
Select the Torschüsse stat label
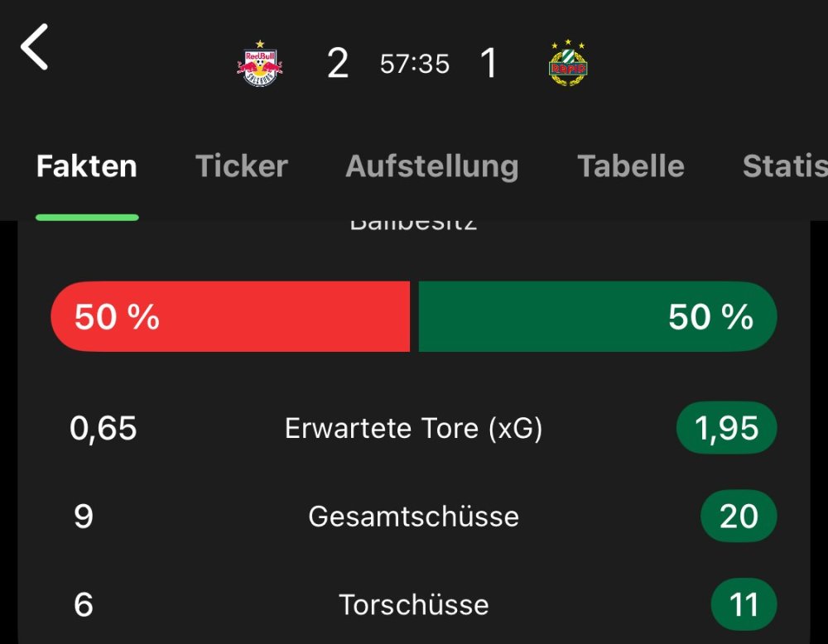(x=413, y=604)
